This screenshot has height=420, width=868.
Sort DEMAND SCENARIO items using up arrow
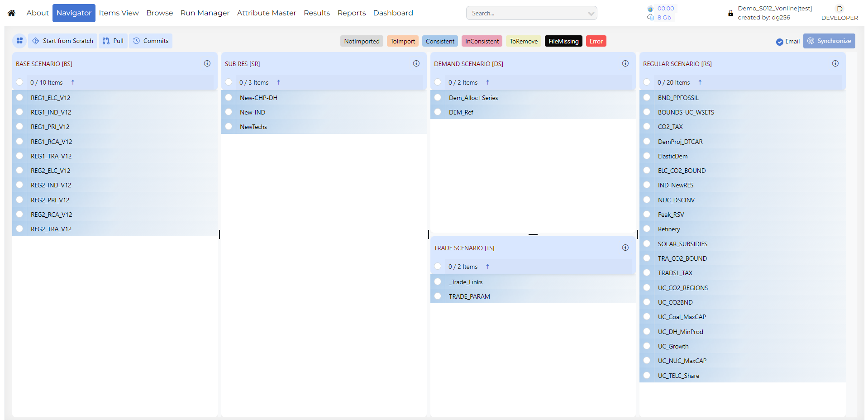(488, 82)
